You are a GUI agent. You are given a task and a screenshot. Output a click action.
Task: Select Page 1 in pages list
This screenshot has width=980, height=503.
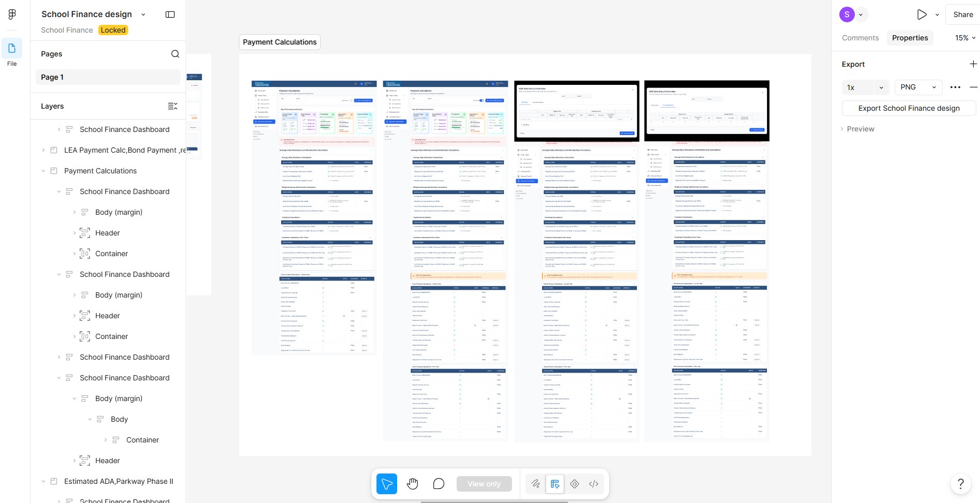(x=108, y=77)
